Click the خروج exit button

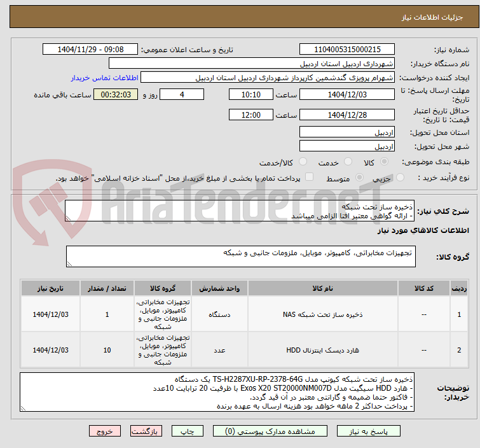click(x=105, y=431)
